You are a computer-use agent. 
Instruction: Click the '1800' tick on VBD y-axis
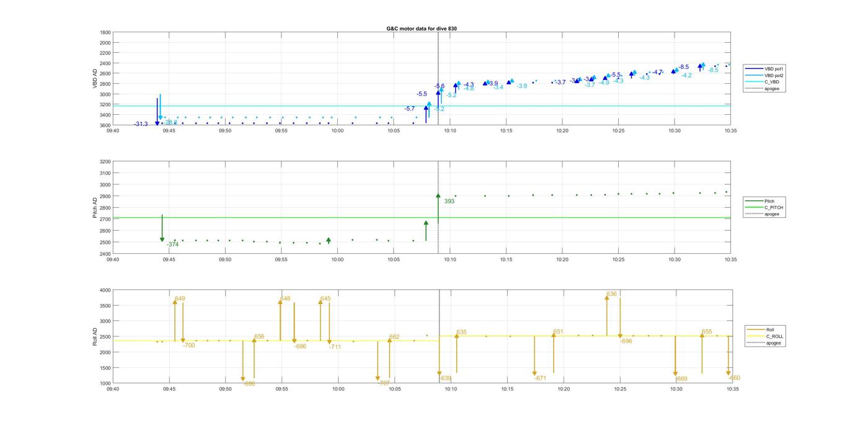[x=105, y=32]
